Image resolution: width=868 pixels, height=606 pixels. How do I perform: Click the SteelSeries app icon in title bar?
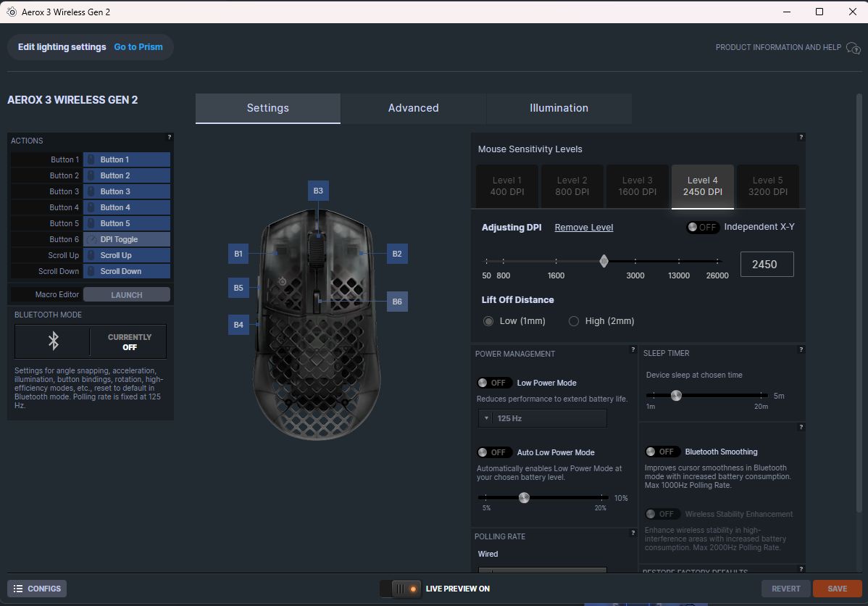(x=11, y=12)
